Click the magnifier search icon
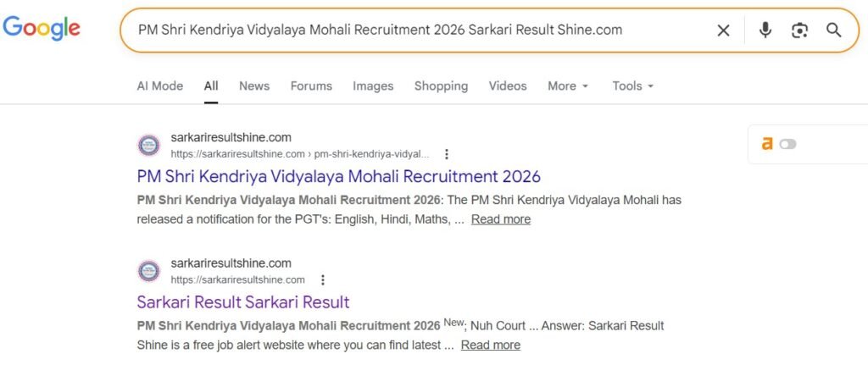 834,30
